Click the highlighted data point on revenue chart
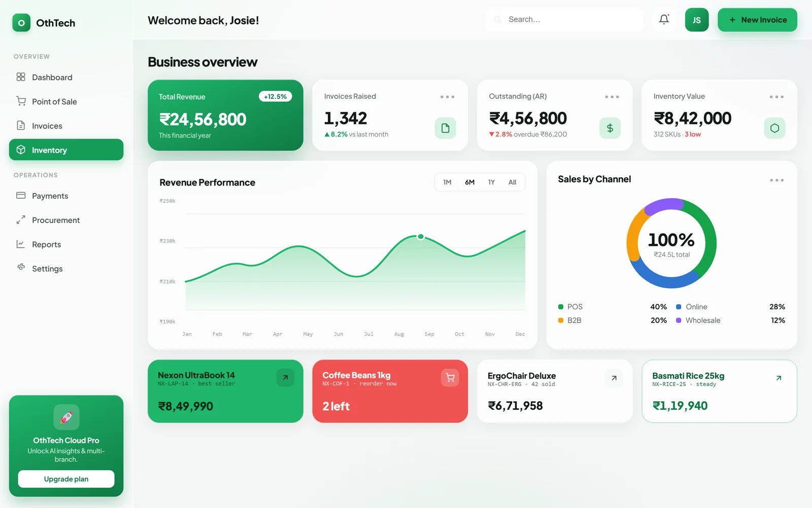This screenshot has width=812, height=508. tap(421, 237)
